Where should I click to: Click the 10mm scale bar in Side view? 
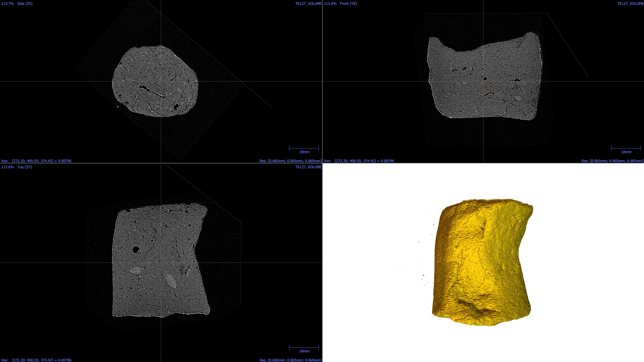click(x=304, y=150)
